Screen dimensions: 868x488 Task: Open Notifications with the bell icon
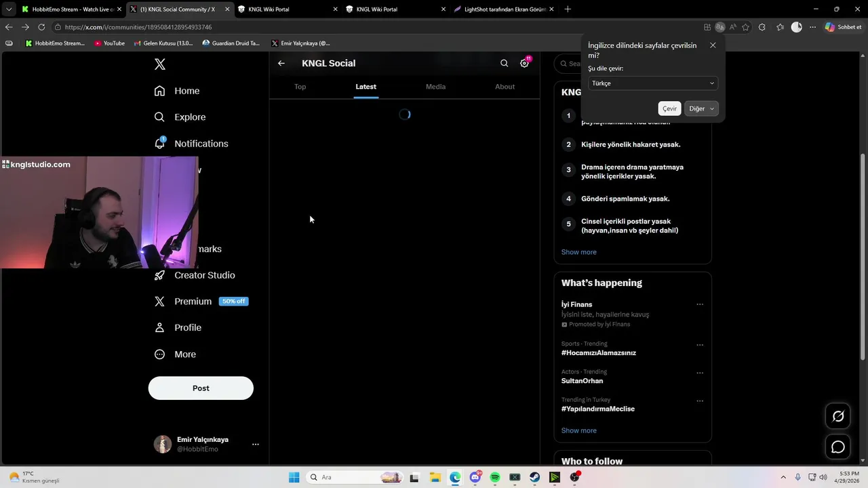tap(191, 144)
